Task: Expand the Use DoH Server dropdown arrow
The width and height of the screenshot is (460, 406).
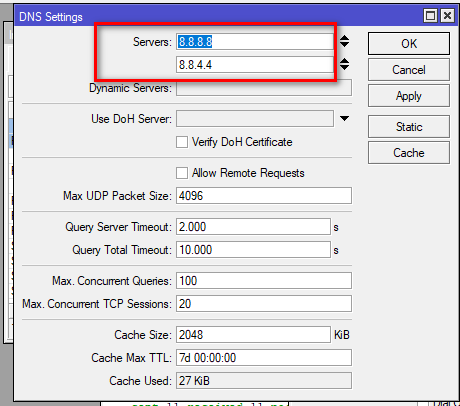Action: click(344, 118)
